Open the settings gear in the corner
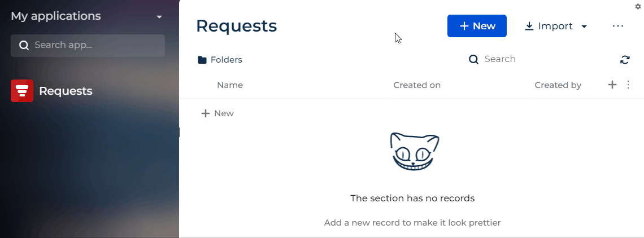The width and height of the screenshot is (644, 238). pyautogui.click(x=638, y=6)
